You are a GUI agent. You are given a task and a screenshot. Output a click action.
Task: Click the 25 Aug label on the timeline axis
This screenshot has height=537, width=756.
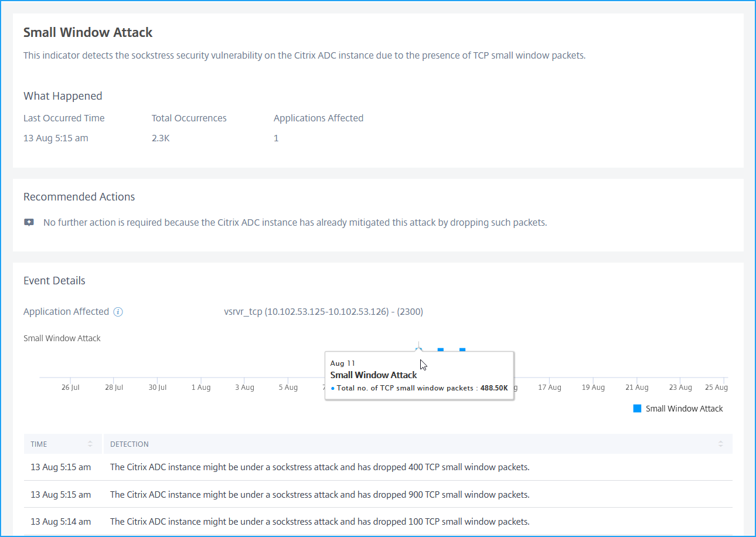(x=716, y=388)
